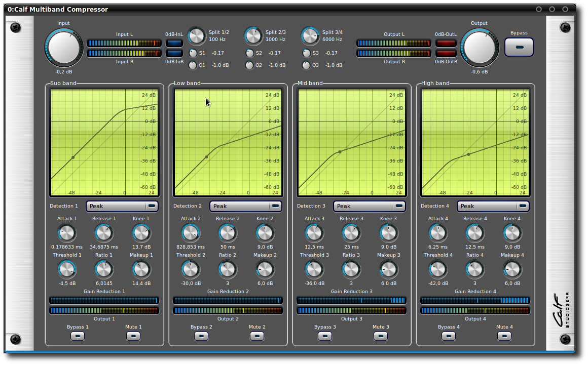Click the S2 separation knob
Screen dimensions: 588x365
249,53
